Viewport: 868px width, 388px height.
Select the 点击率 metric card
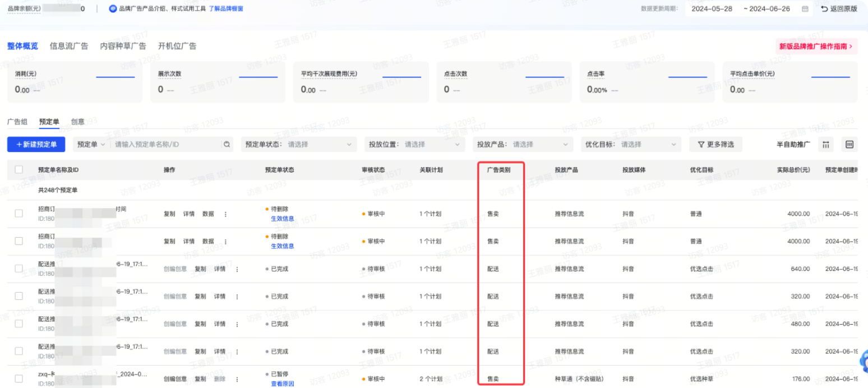647,82
